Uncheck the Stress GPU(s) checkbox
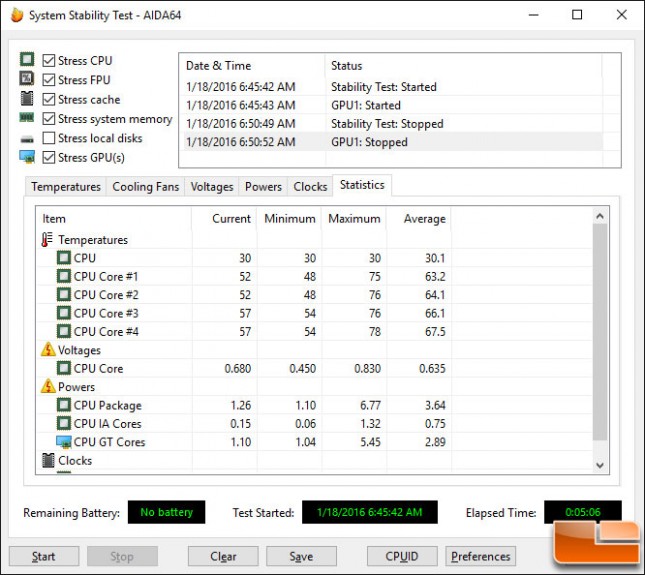 click(49, 157)
